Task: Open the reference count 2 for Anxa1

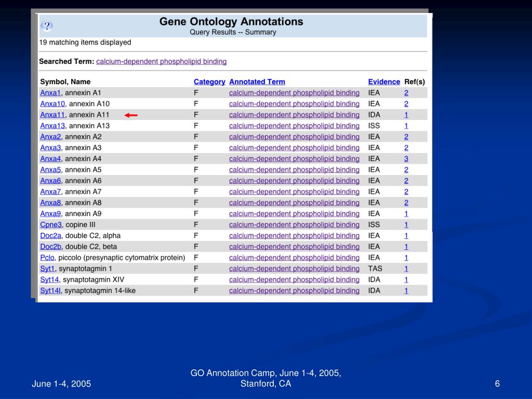Action: click(x=406, y=92)
